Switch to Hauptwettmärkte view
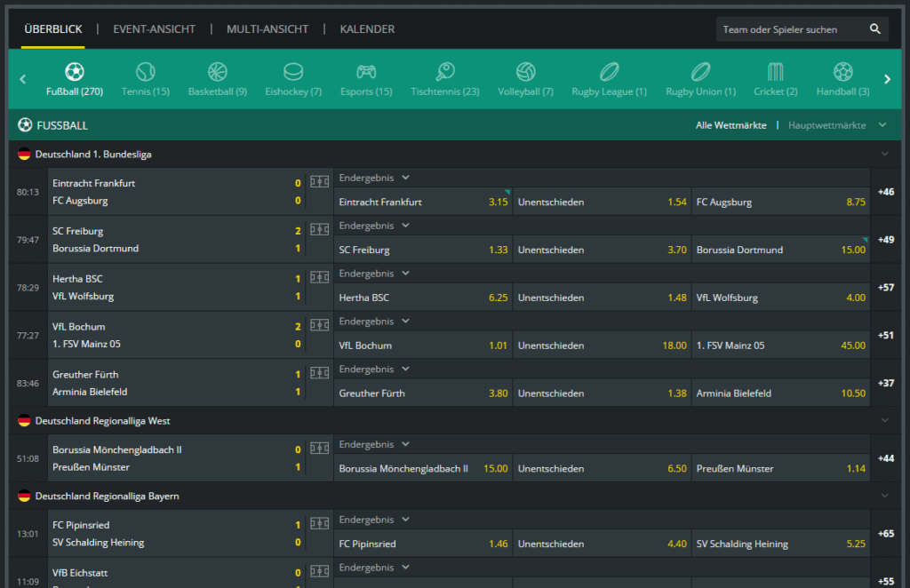This screenshot has width=910, height=588. pos(826,125)
